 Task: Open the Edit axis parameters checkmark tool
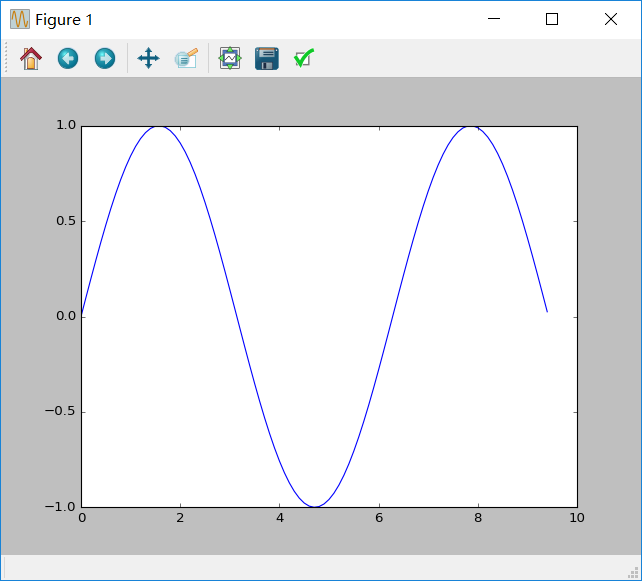coord(304,59)
